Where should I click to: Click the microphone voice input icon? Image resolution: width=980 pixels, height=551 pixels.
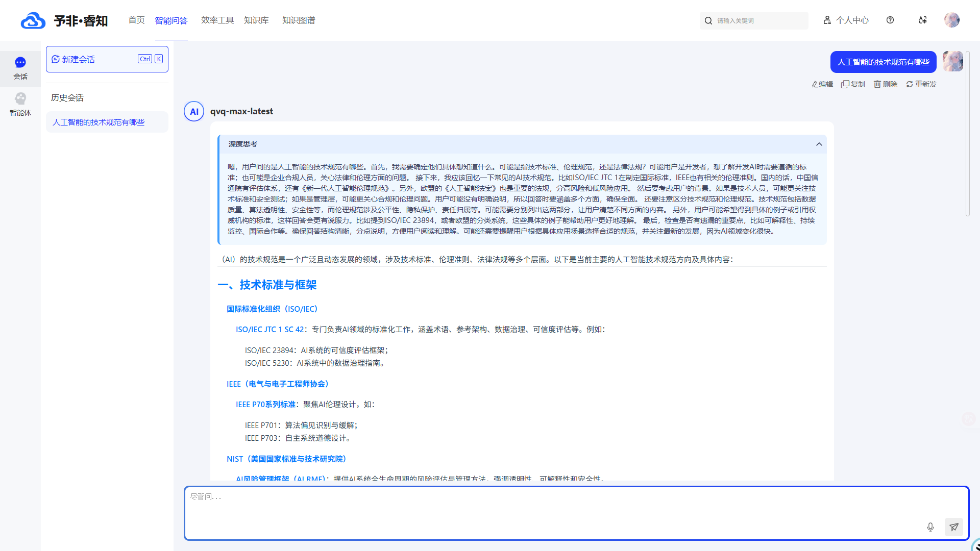coord(930,527)
